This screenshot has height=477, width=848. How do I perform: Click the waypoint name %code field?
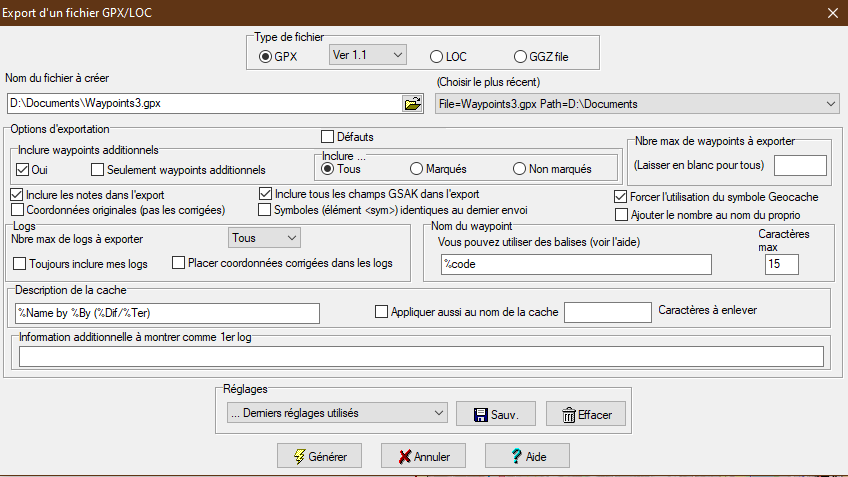(x=575, y=264)
